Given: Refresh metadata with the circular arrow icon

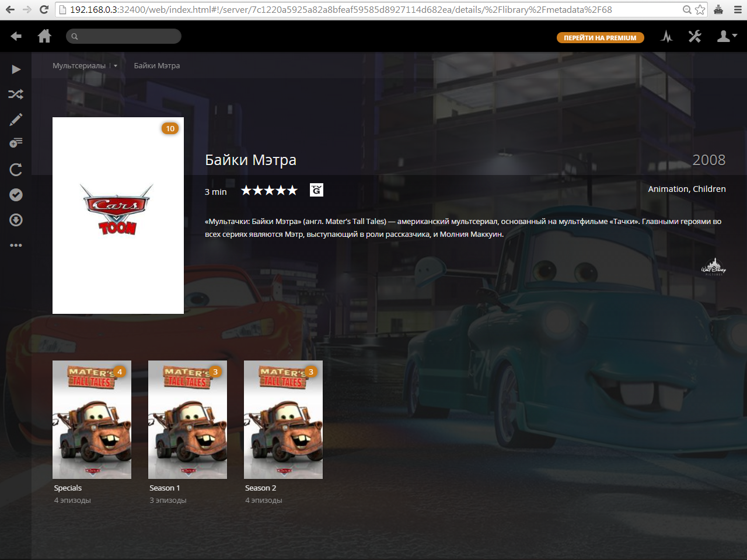Looking at the screenshot, I should coord(16,169).
